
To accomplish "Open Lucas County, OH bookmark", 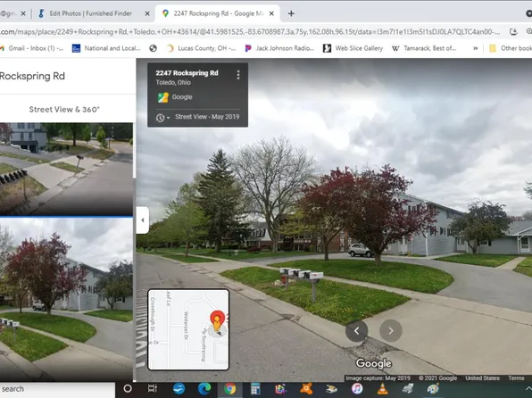I will click(201, 48).
